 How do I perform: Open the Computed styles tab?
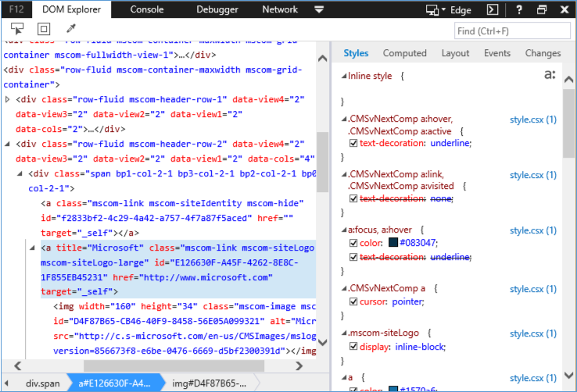[404, 53]
